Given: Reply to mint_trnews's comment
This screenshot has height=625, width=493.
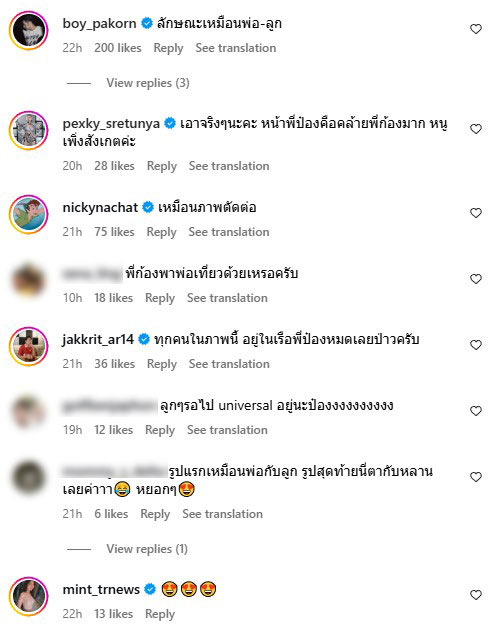Looking at the screenshot, I should tap(160, 614).
